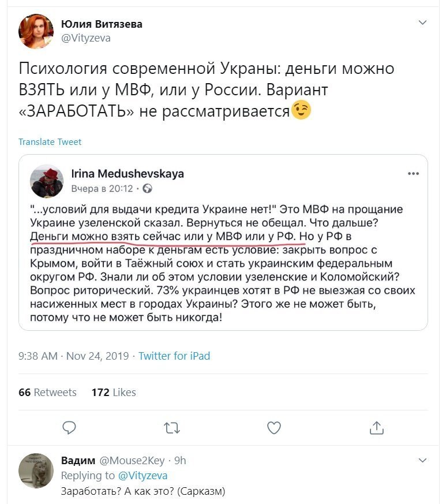Screen dimensions: 446x504
Task: Open @Vityzeva handle under author name
Action: point(86,38)
